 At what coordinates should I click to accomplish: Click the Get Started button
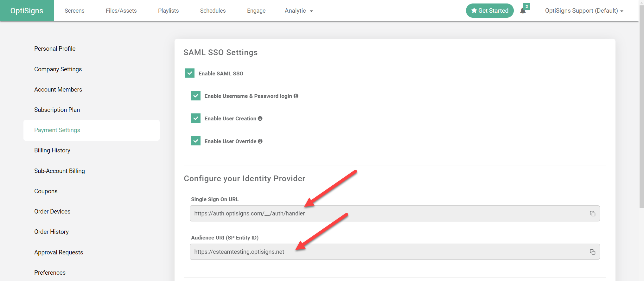coord(490,11)
